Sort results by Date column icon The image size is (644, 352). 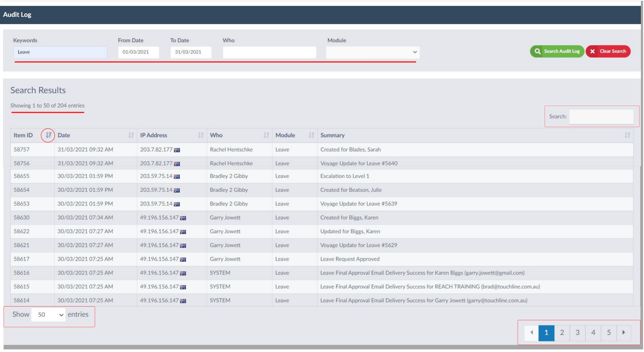point(131,135)
